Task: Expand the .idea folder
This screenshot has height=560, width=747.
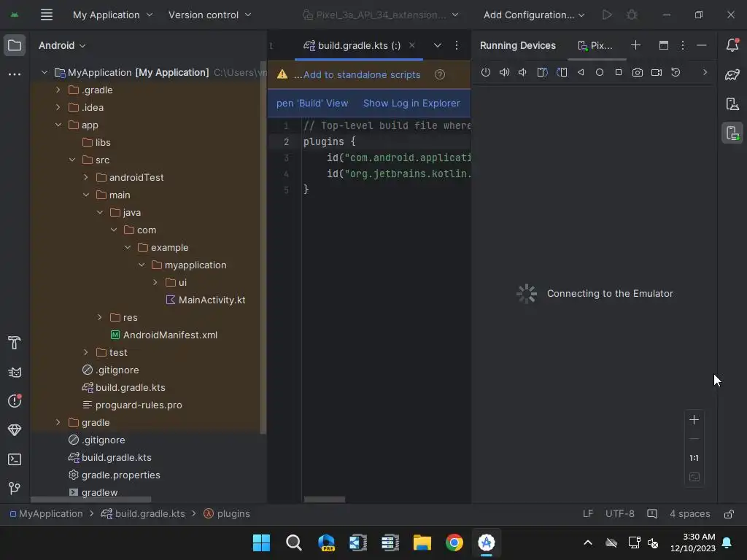Action: pos(58,108)
